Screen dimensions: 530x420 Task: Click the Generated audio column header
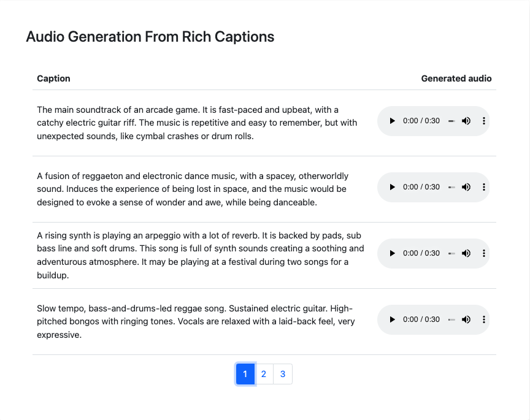pos(456,78)
